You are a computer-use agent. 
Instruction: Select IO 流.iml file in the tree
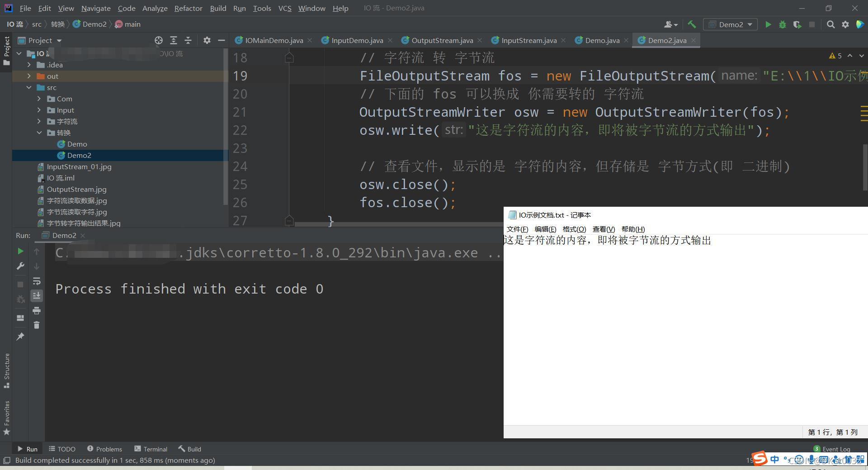coord(61,178)
